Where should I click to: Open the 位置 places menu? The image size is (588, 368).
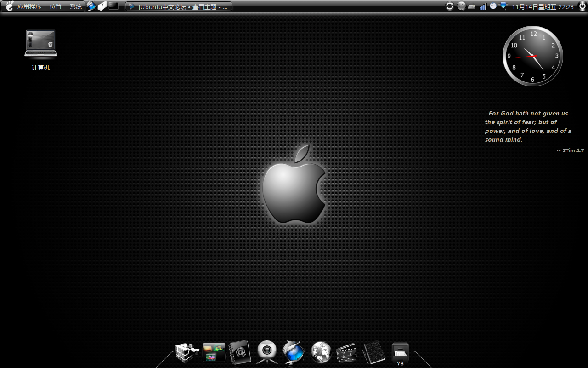pyautogui.click(x=56, y=6)
